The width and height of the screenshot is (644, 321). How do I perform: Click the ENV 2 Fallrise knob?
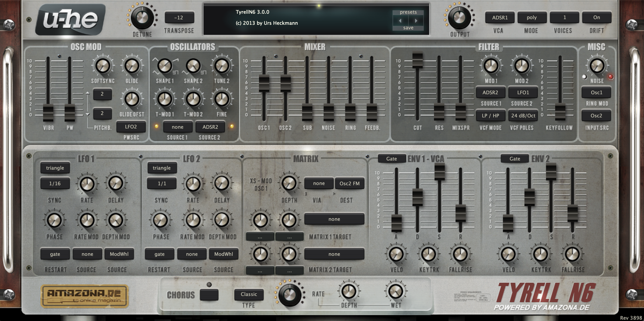pyautogui.click(x=572, y=254)
